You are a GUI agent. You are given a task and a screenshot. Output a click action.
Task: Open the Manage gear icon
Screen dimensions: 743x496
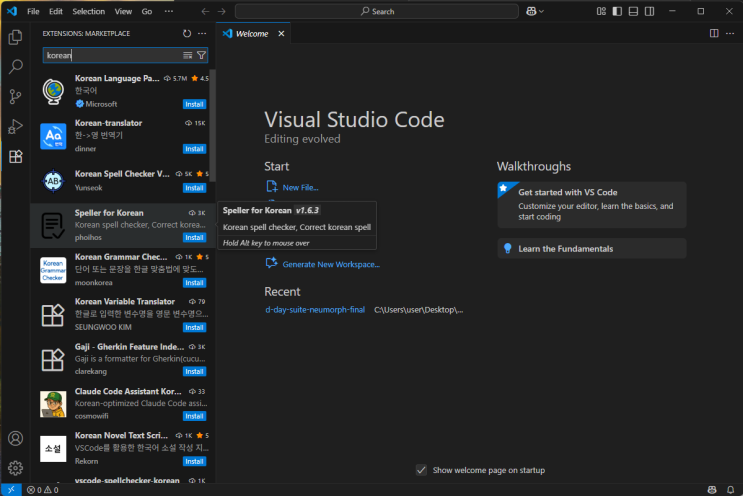(15, 468)
